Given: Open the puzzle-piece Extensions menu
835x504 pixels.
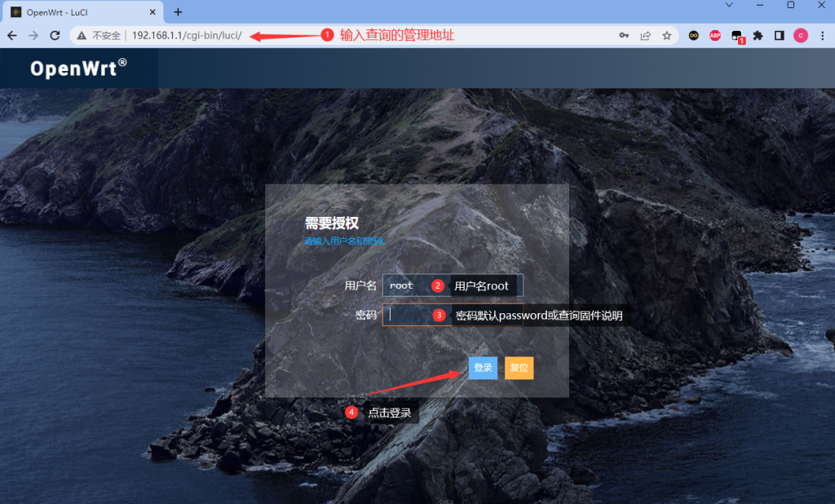Looking at the screenshot, I should click(758, 36).
